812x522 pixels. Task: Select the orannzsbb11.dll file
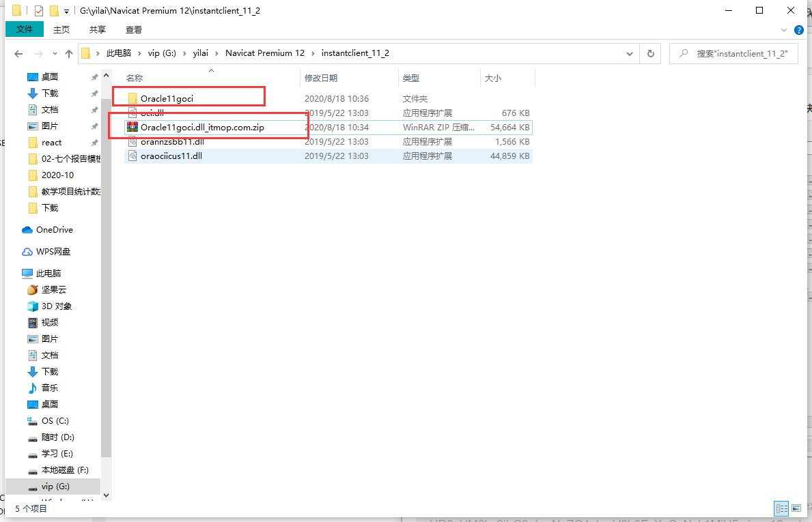[328, 142]
